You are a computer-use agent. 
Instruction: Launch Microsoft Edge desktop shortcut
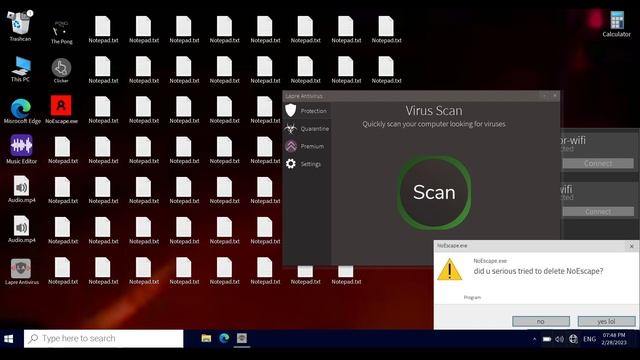click(x=22, y=111)
